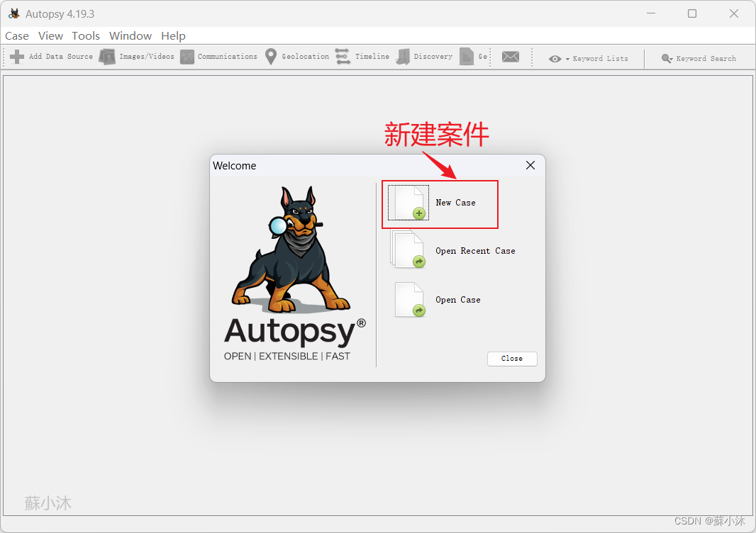Image resolution: width=756 pixels, height=533 pixels.
Task: Click the envelope icon in the toolbar
Action: coord(511,57)
